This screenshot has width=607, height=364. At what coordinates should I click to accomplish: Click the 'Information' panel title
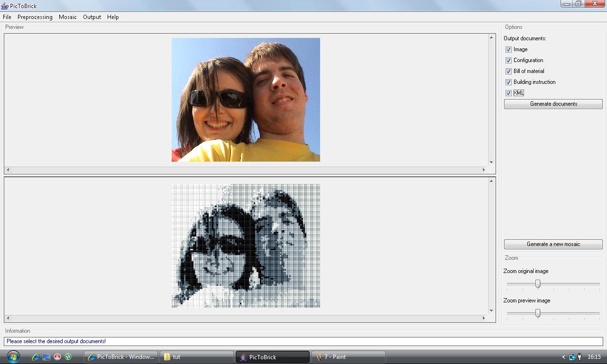[18, 331]
